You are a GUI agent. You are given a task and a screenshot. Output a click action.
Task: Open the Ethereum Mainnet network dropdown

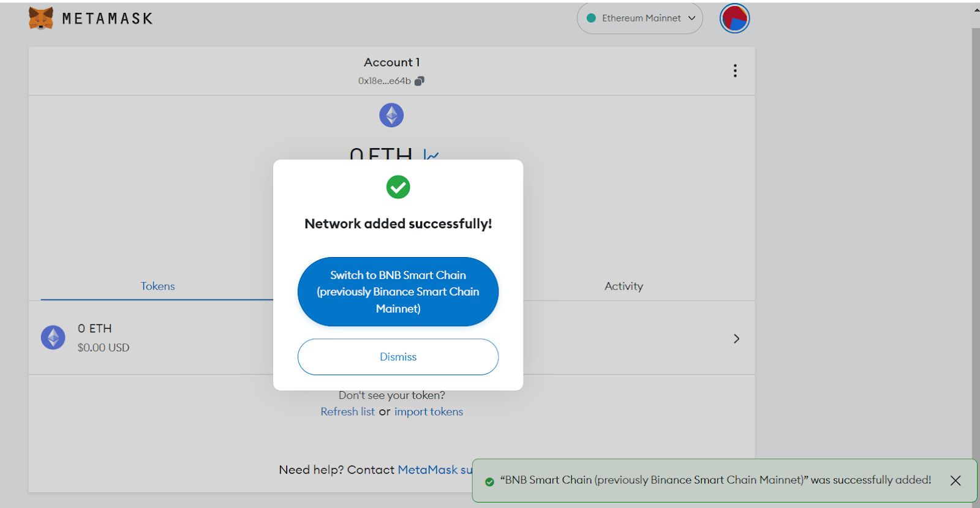pyautogui.click(x=639, y=18)
